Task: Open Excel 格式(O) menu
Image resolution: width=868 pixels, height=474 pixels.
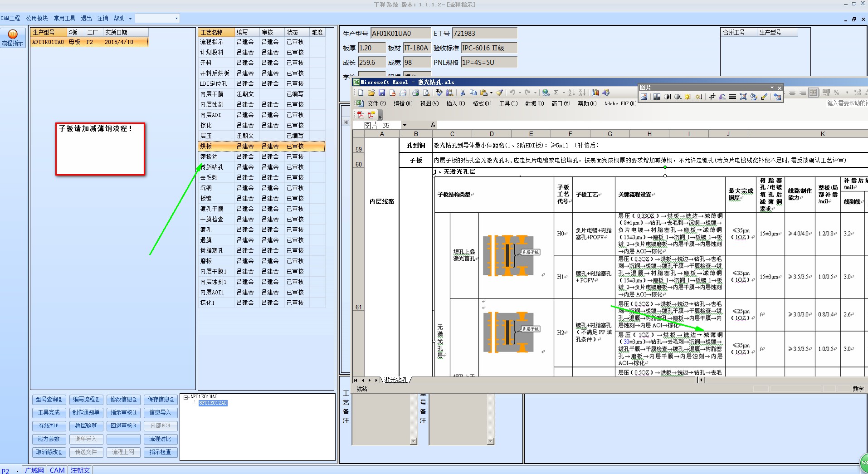Action: click(482, 103)
